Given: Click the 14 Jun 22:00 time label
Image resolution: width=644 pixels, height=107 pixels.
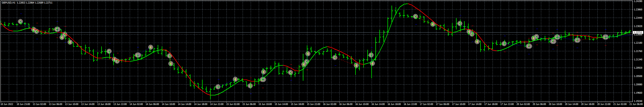Looking at the screenshot, I should (217, 104).
